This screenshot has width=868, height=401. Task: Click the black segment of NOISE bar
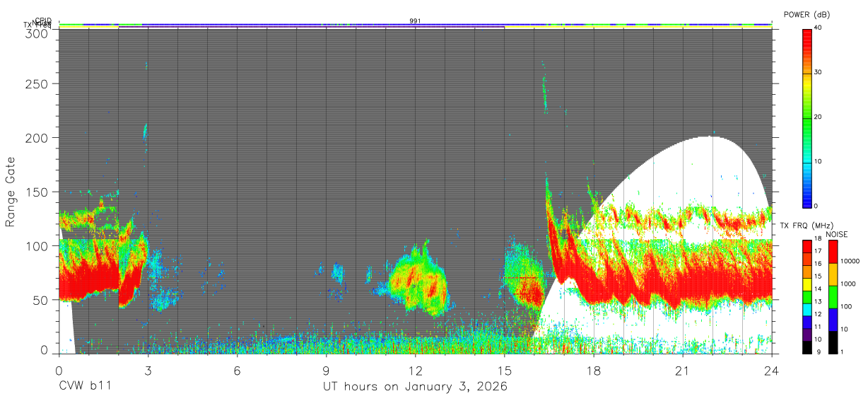click(x=832, y=341)
